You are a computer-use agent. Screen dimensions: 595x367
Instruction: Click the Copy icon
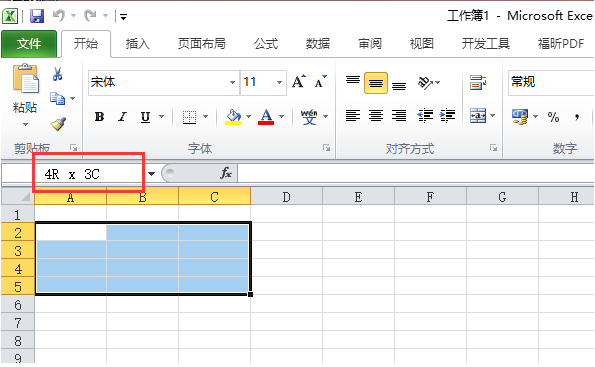(x=57, y=98)
